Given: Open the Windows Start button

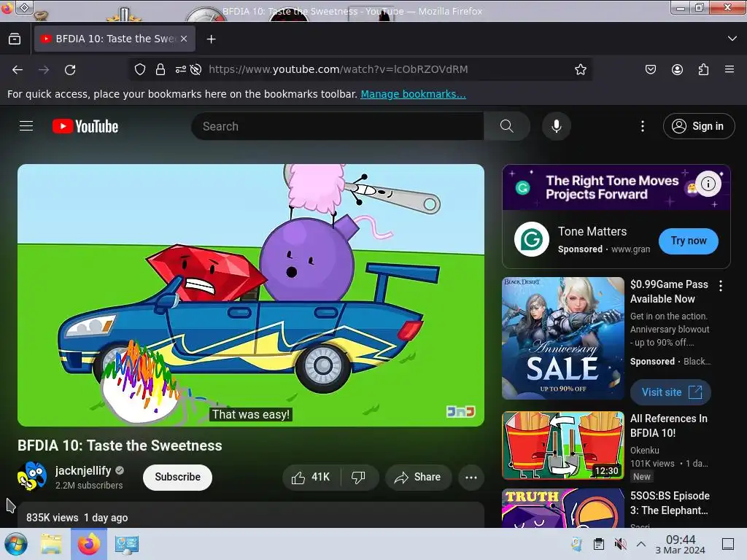Looking at the screenshot, I should 16,544.
